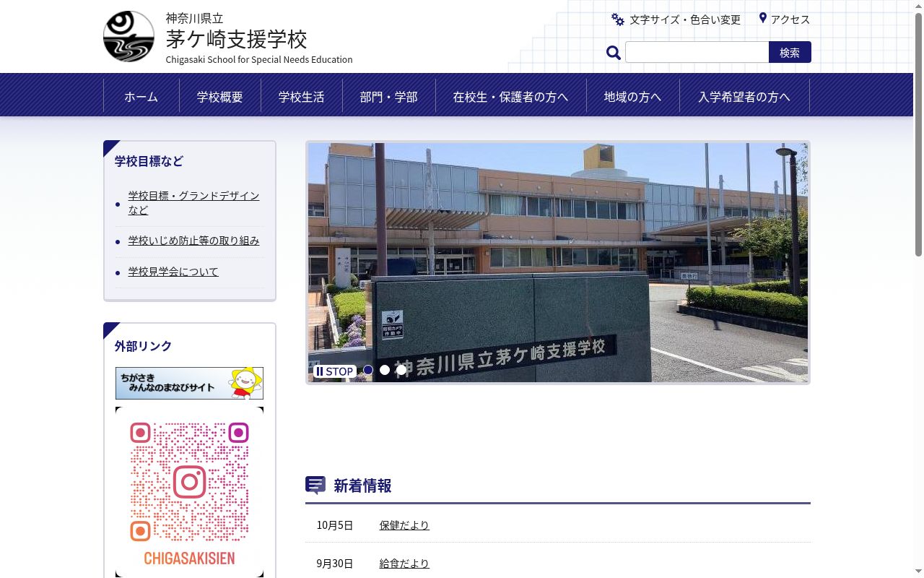Open 学校見学会について link
924x578 pixels.
173,272
